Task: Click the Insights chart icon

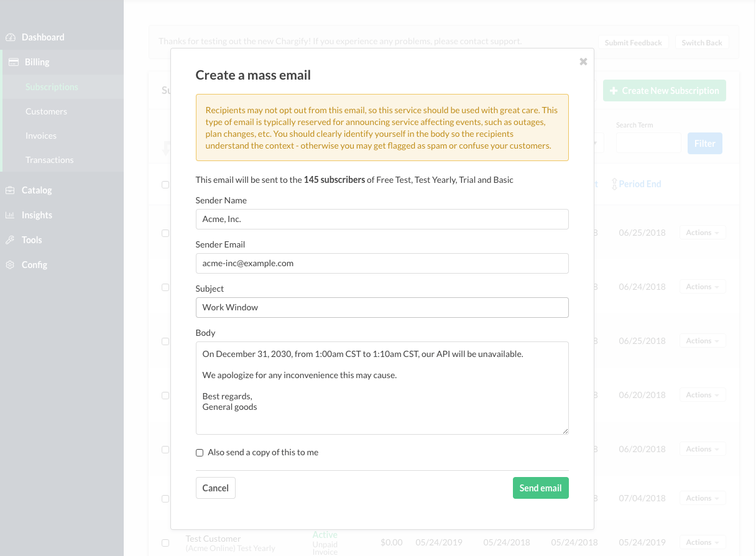Action: click(x=11, y=215)
